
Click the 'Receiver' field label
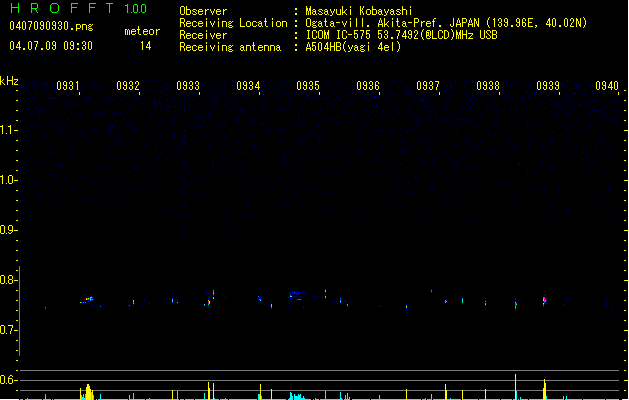(x=203, y=35)
